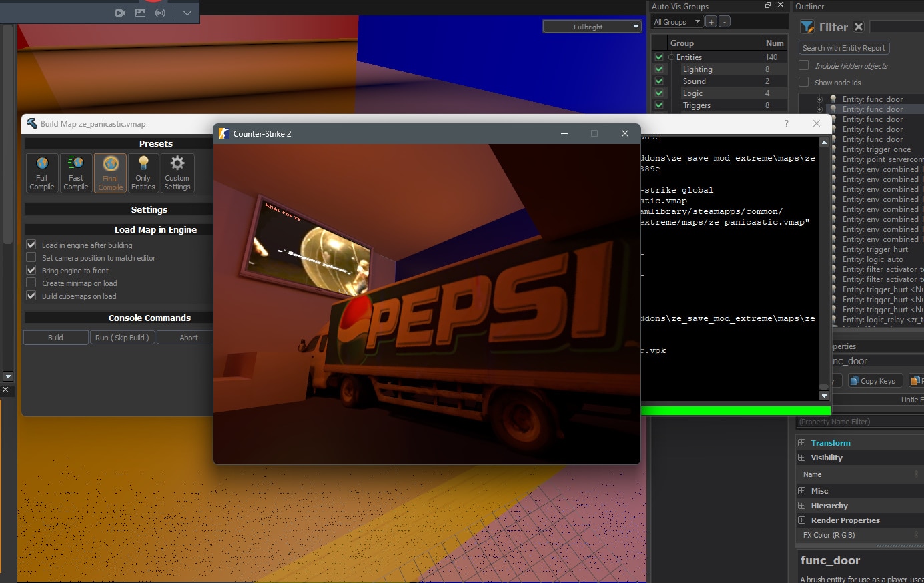Click the help question mark in Build Map dialog
Image resolution: width=924 pixels, height=583 pixels.
coord(787,123)
